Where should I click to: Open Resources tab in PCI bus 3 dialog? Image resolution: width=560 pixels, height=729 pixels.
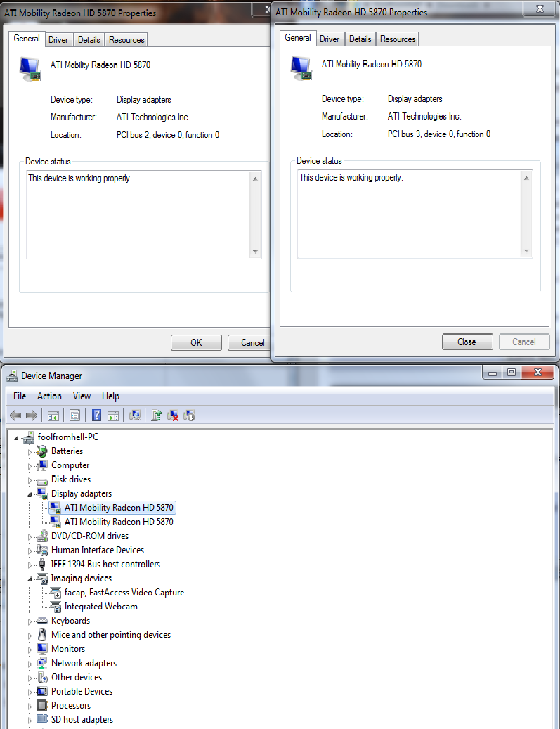coord(398,39)
